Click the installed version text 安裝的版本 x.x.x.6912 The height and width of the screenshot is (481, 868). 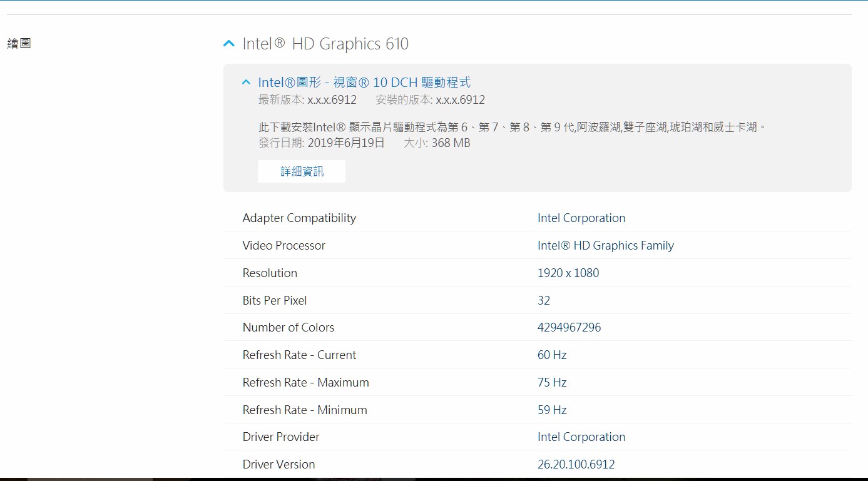pyautogui.click(x=430, y=100)
